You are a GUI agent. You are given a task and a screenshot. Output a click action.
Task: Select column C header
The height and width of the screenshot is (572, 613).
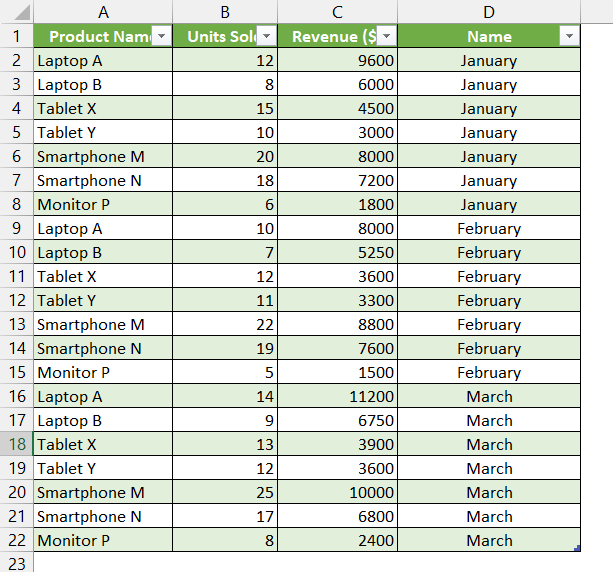click(337, 12)
